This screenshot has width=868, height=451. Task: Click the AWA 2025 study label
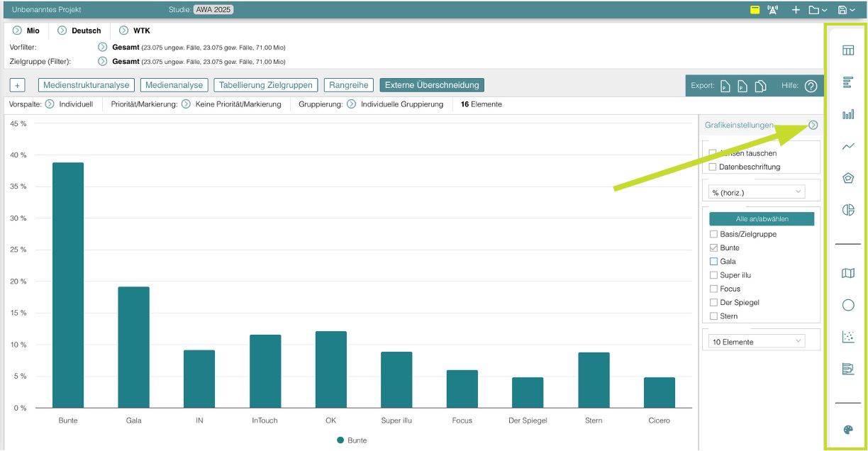click(x=213, y=10)
